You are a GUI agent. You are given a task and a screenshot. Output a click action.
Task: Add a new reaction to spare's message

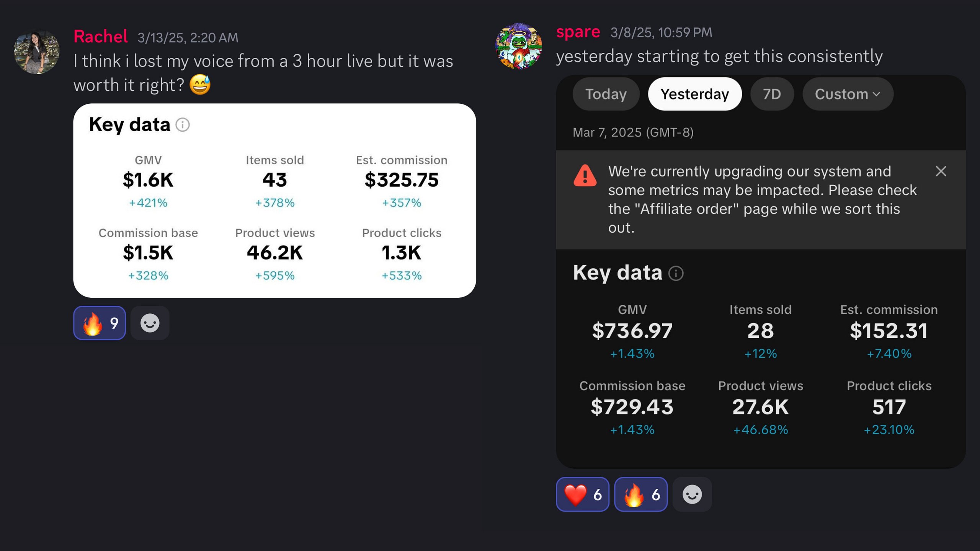click(x=692, y=494)
